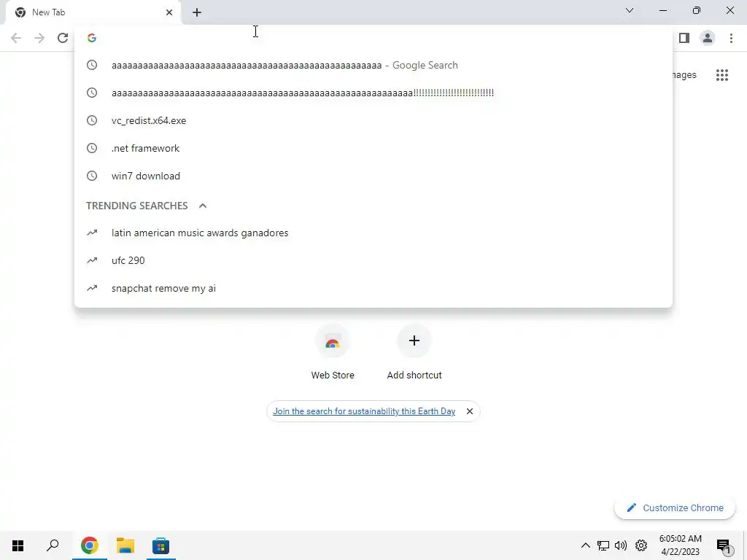Select 'latin american music awards ganadores' trend
The width and height of the screenshot is (747, 560).
click(x=373, y=233)
